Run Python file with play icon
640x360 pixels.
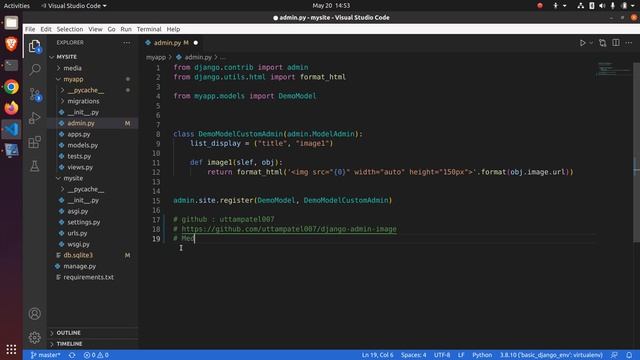pyautogui.click(x=582, y=43)
